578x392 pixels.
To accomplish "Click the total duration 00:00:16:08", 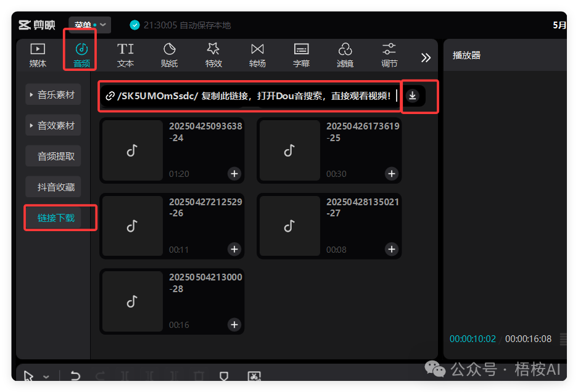I will pyautogui.click(x=528, y=339).
